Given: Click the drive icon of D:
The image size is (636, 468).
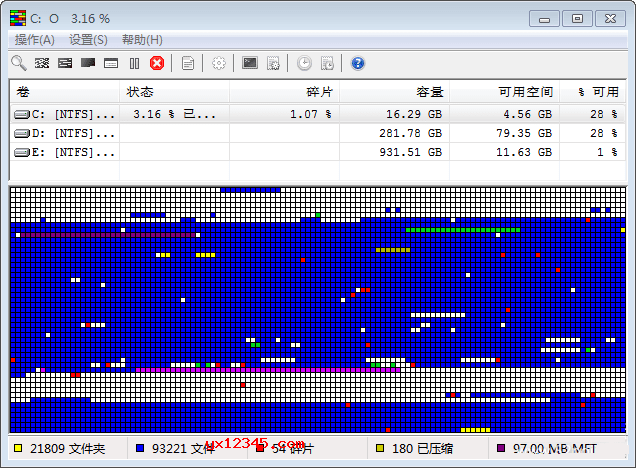Looking at the screenshot, I should click(22, 133).
